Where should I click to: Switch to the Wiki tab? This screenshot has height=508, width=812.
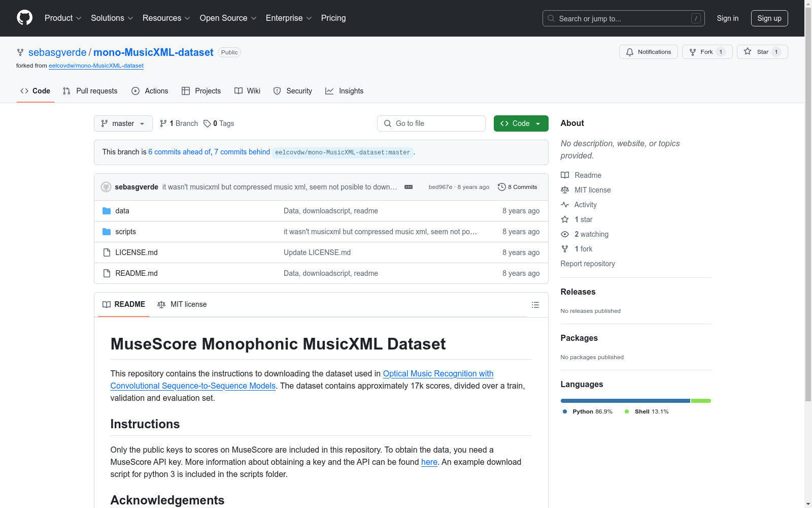(x=248, y=91)
